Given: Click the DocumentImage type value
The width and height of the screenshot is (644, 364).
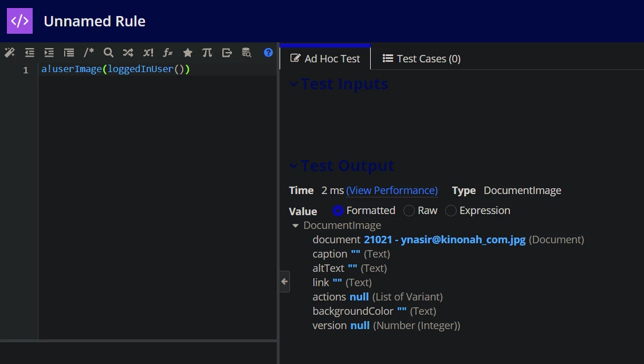Looking at the screenshot, I should pyautogui.click(x=523, y=191).
